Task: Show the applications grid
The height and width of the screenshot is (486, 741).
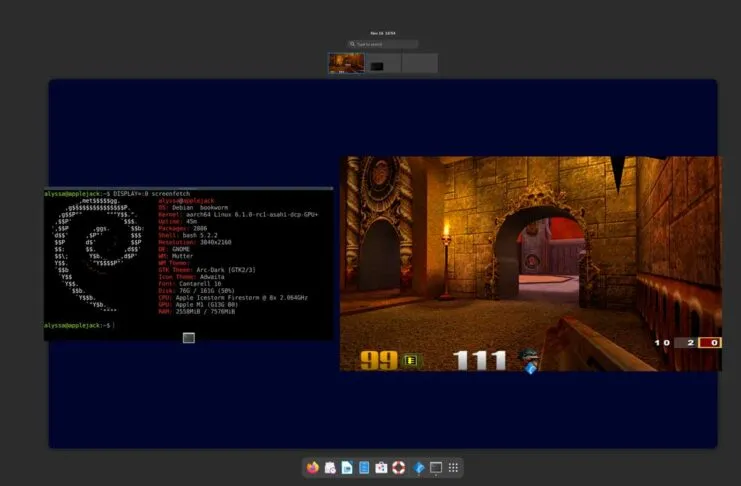Action: tap(454, 467)
